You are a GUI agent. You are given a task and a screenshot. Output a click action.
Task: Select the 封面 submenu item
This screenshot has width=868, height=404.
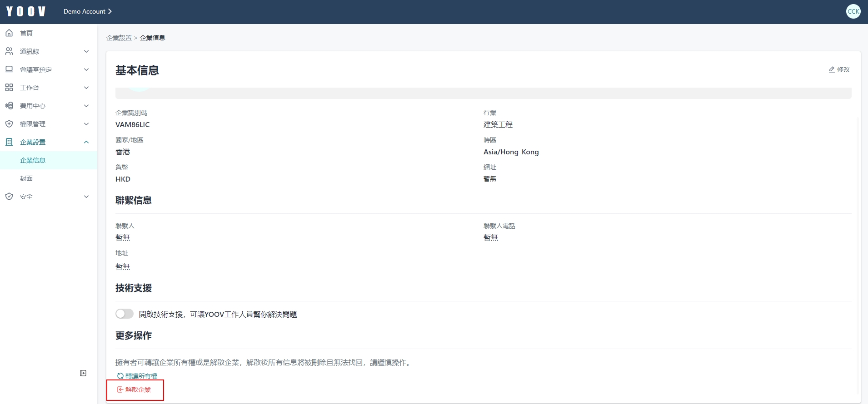(x=26, y=178)
